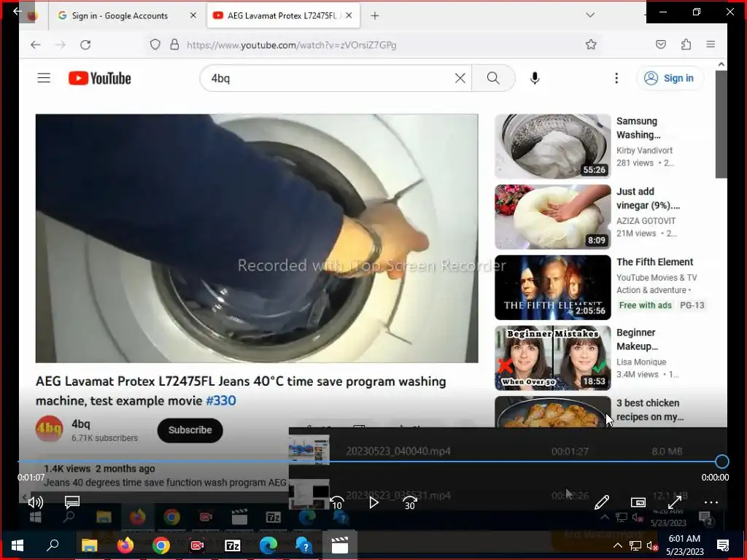Open the edit pencil icon in the player
The width and height of the screenshot is (747, 560).
602,502
